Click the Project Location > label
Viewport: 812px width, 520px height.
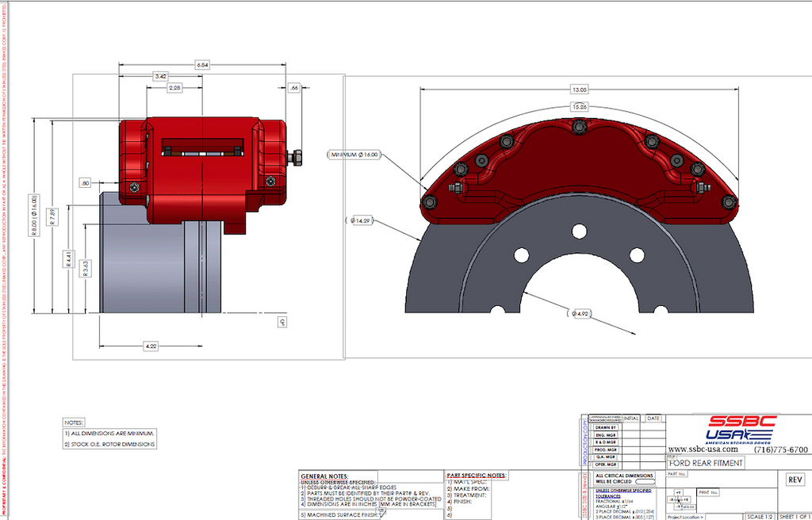pos(686,517)
